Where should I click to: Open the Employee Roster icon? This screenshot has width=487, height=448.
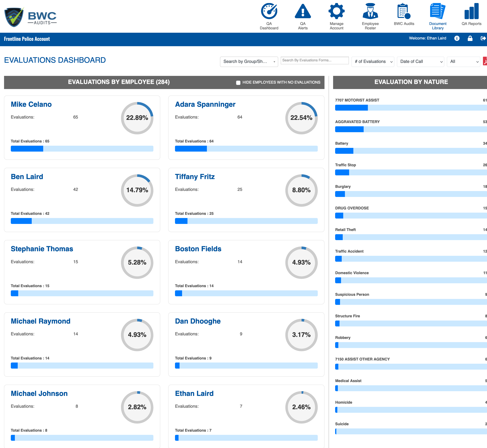point(370,11)
